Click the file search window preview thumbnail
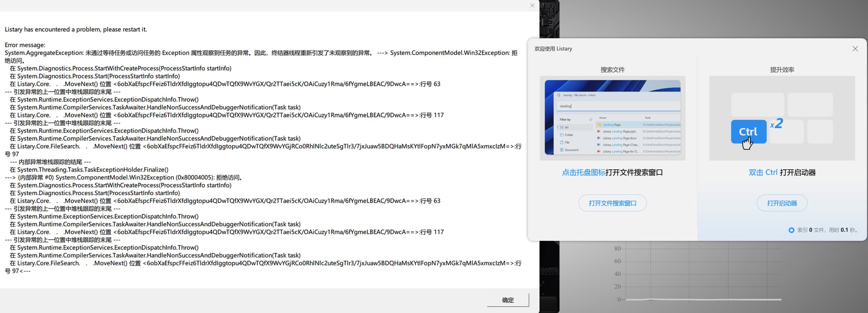868x313 pixels. (613, 118)
